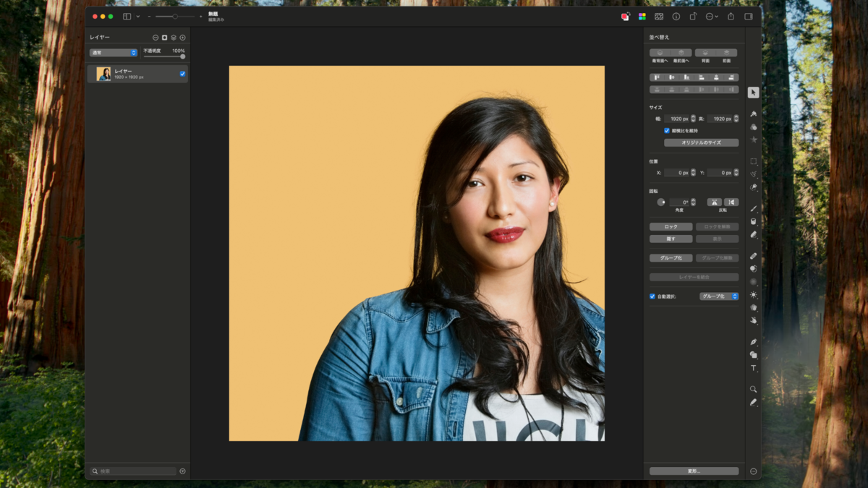This screenshot has width=868, height=488.
Task: Open the 通常 blend mode dropdown
Action: pos(114,53)
